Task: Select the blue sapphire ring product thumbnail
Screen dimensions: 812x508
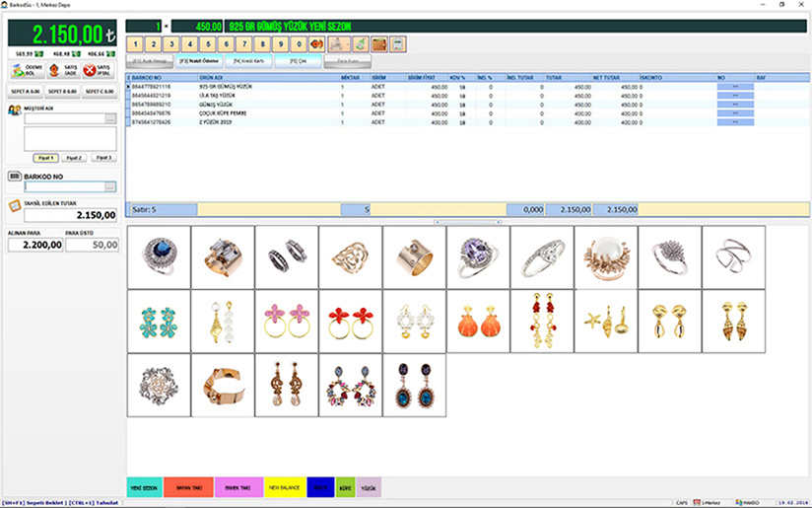Action: [159, 256]
